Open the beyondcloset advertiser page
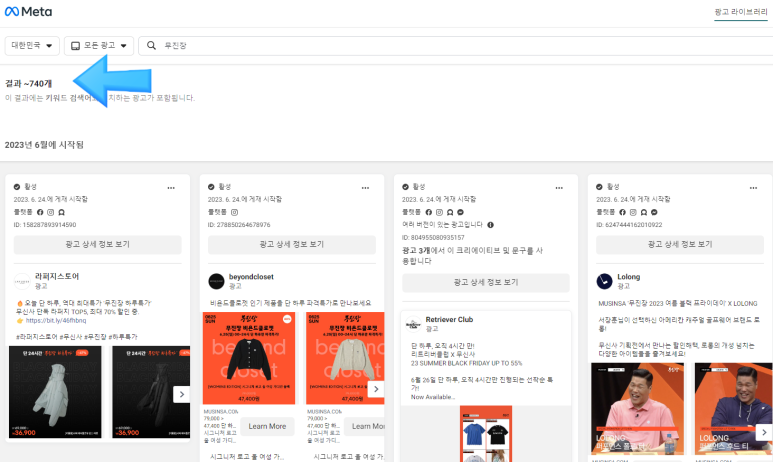Viewport: 773px width, 462px height. click(x=251, y=277)
